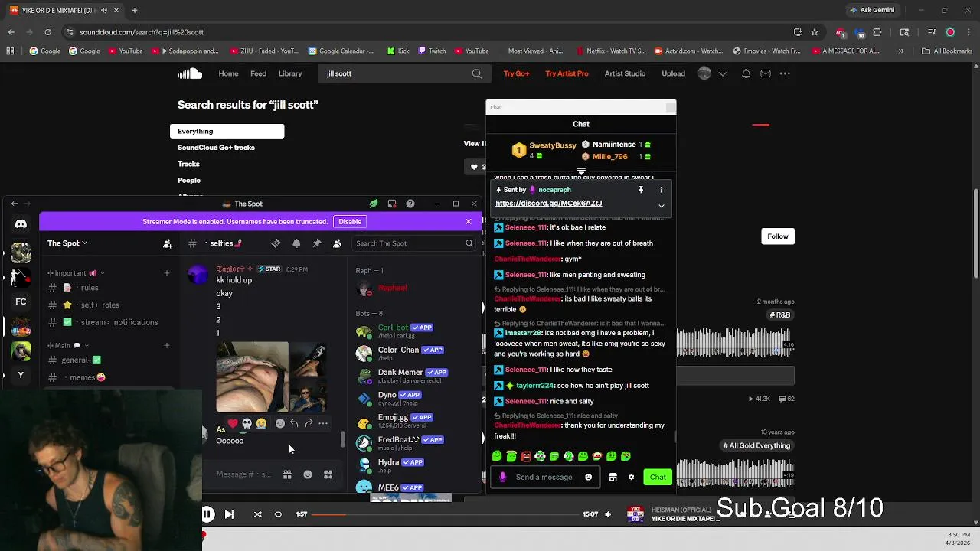Viewport: 980px width, 551px height.
Task: Open SoundCloud notifications bell
Action: (x=746, y=73)
